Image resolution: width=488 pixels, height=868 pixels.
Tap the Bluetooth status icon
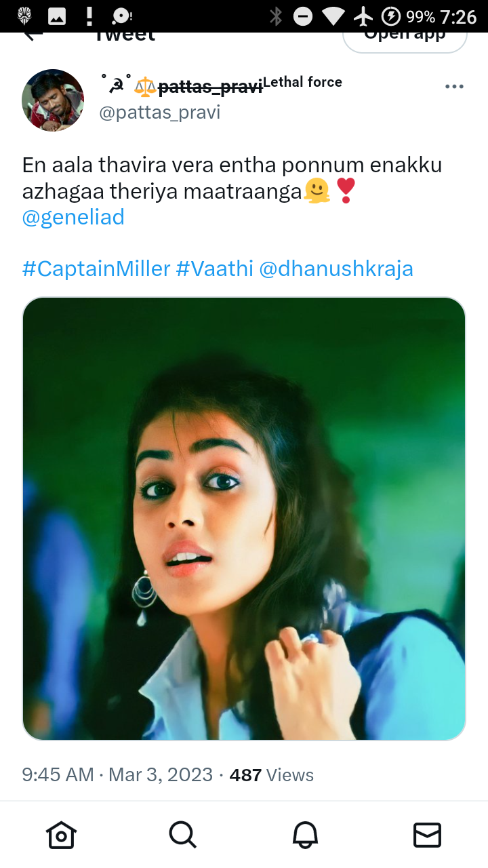[276, 16]
